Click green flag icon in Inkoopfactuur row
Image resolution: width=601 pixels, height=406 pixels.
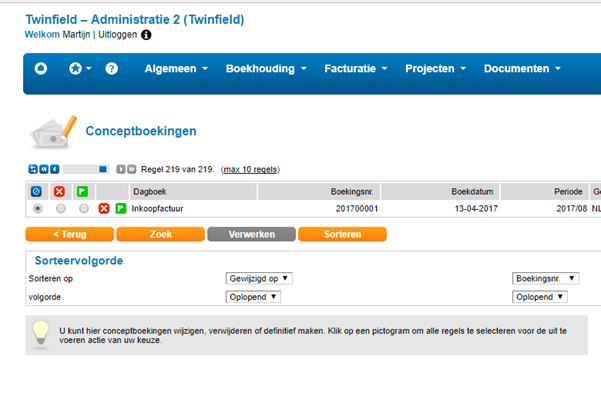pos(121,209)
